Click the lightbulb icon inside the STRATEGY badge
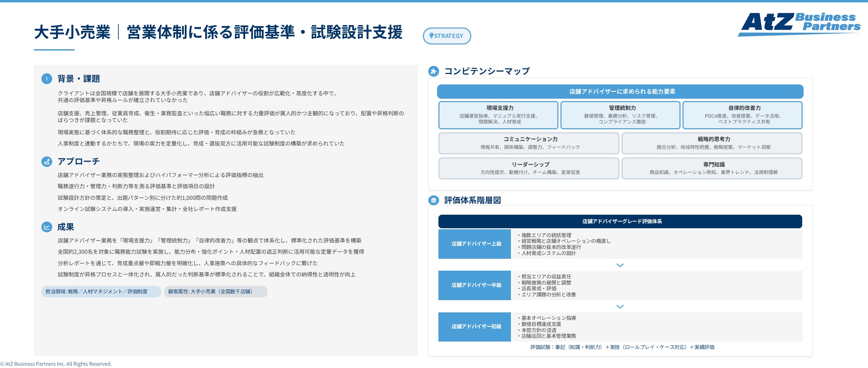This screenshot has width=868, height=368. coord(431,35)
